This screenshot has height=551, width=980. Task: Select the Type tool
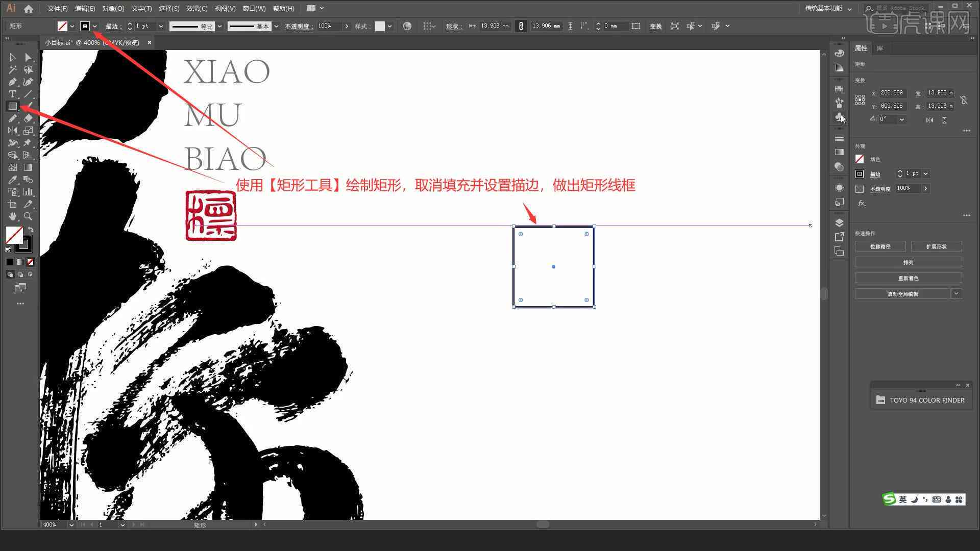click(13, 94)
